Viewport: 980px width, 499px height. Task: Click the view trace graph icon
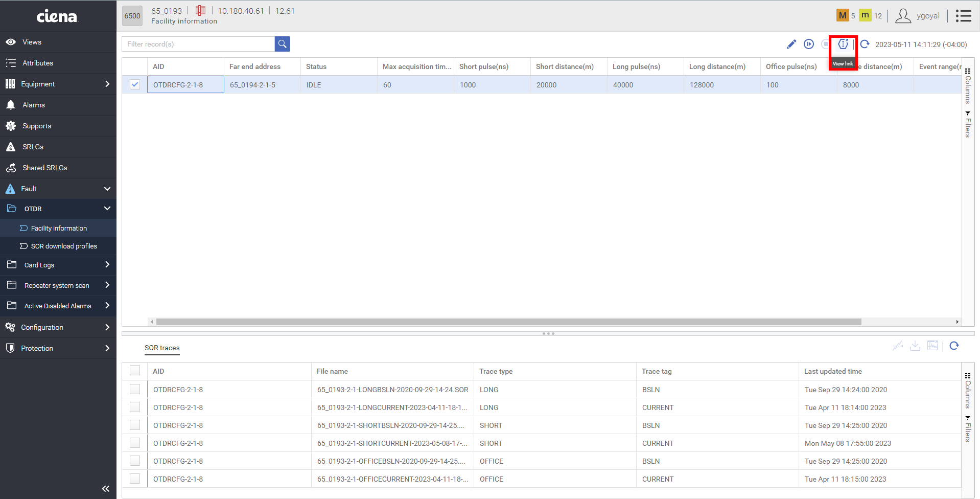(898, 346)
